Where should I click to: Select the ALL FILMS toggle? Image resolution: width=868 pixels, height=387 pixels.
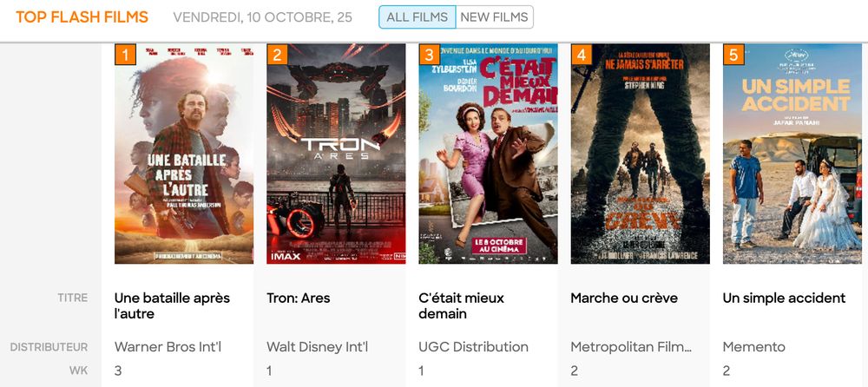418,17
